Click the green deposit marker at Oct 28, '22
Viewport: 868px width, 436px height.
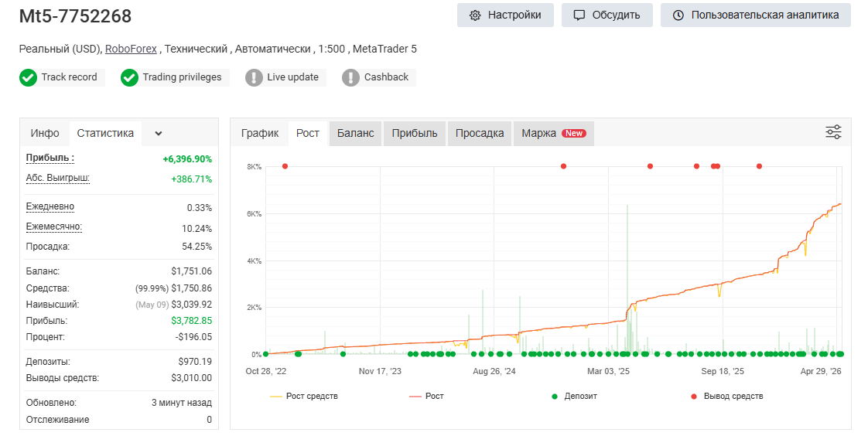click(265, 354)
